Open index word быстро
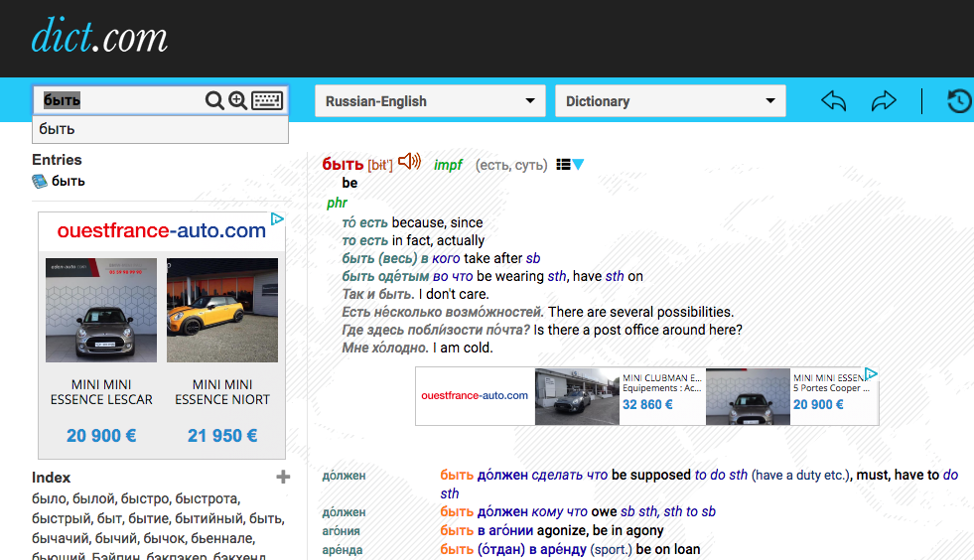This screenshot has height=560, width=974. point(149,498)
